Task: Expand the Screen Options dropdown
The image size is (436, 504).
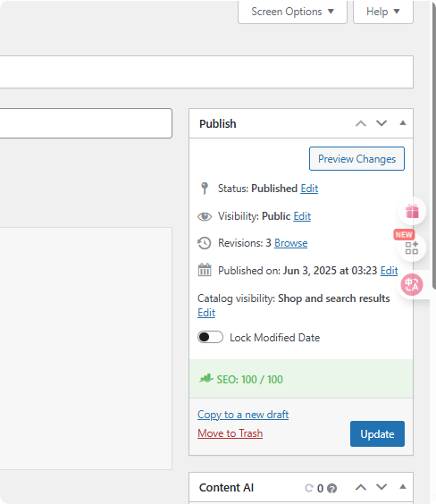Action: [292, 12]
